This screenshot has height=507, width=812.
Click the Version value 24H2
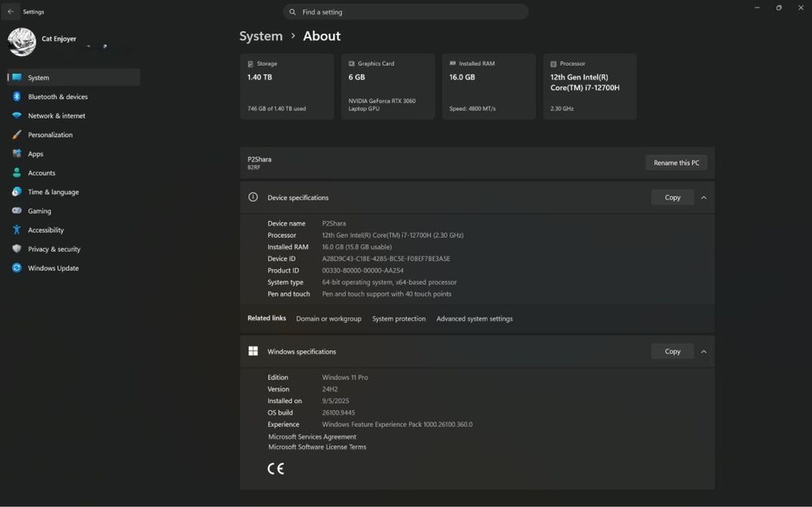(330, 389)
